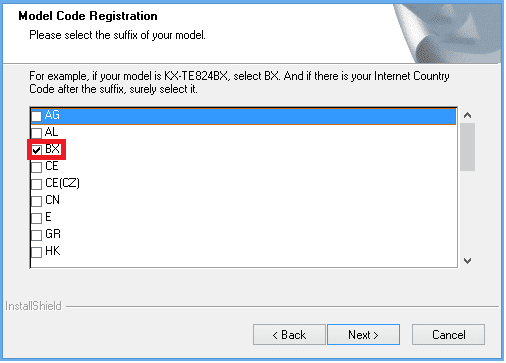
Task: Check the E suffix checkbox
Action: pos(36,218)
